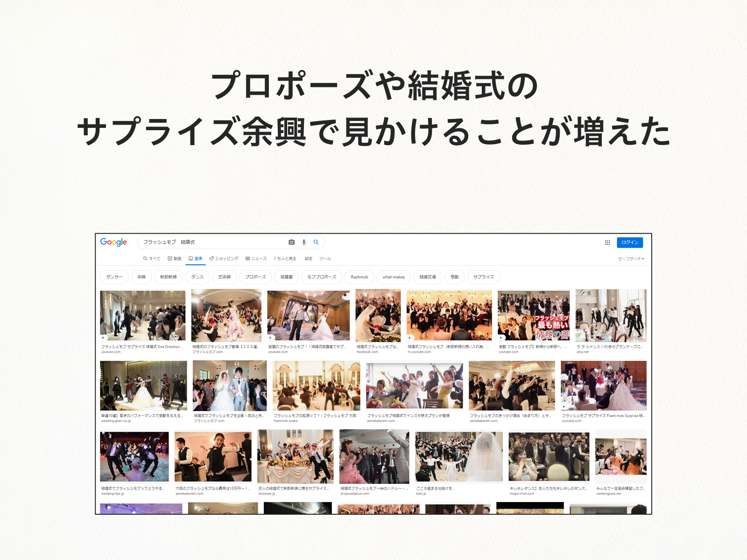Expand the もっと見る menu
The width and height of the screenshot is (747, 560).
[285, 259]
